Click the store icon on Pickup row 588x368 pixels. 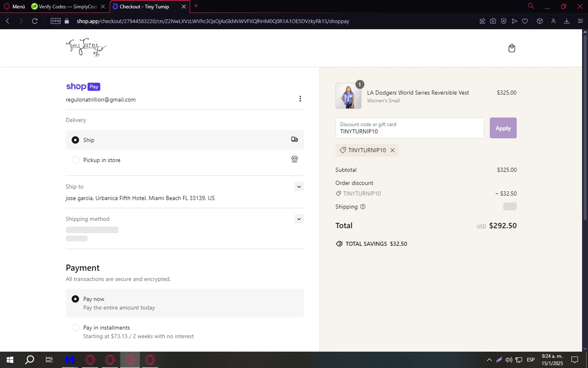(x=294, y=159)
